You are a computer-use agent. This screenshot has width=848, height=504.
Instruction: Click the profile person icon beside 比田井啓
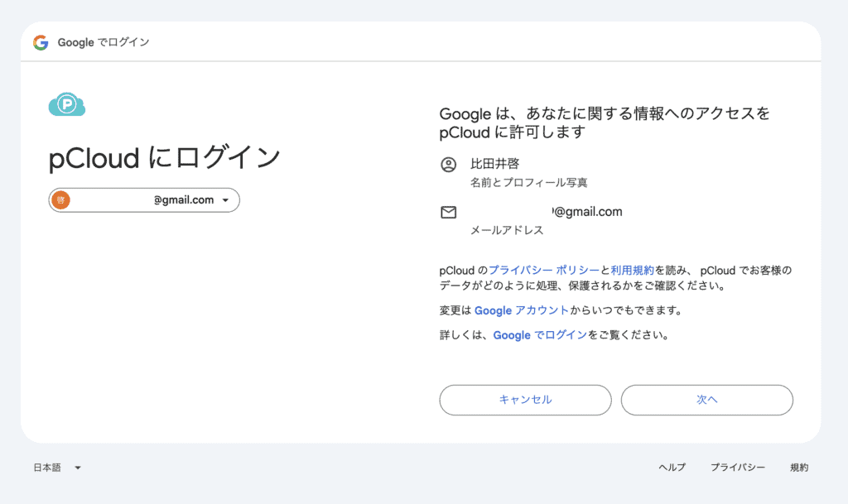[448, 164]
